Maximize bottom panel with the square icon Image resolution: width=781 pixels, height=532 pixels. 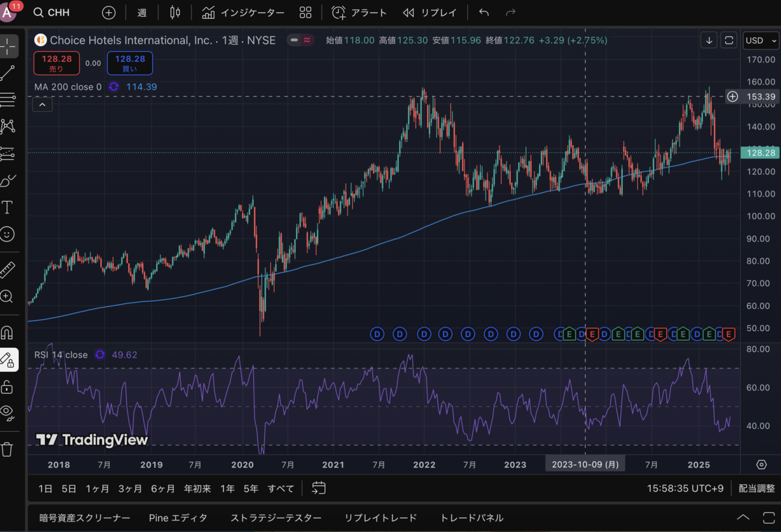click(769, 518)
